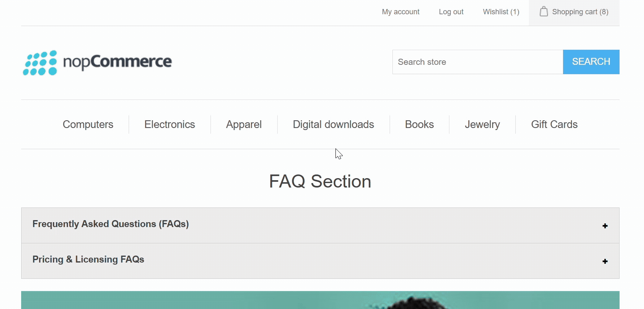Expand the Frequently Asked Questions (FAQs) heading

click(110, 224)
